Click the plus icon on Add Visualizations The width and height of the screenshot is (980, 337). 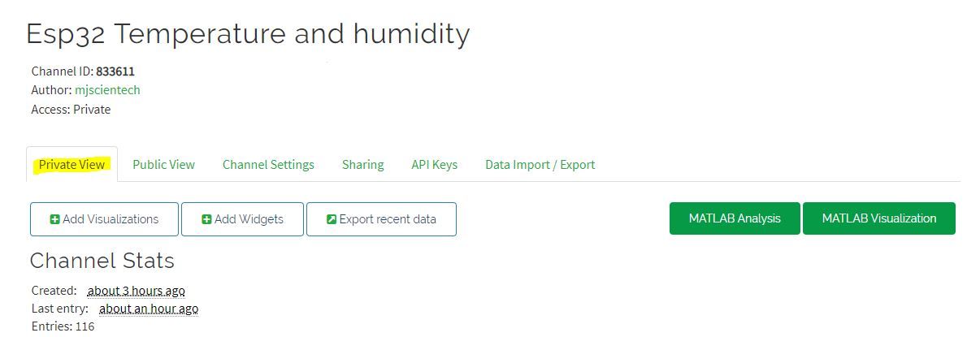click(54, 219)
